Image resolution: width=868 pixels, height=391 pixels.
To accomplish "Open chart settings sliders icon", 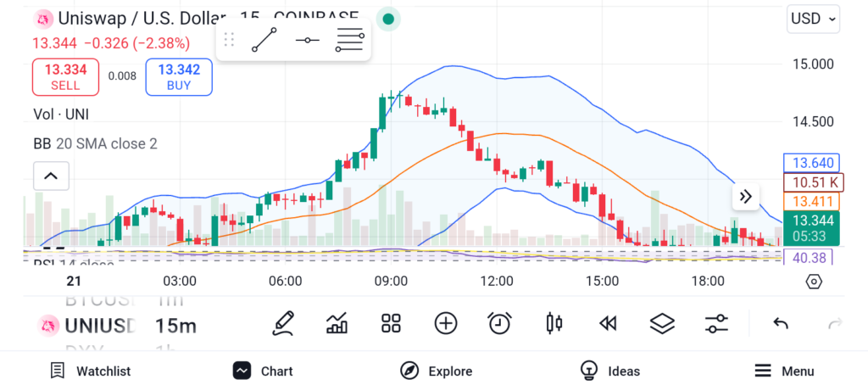I will pyautogui.click(x=716, y=323).
